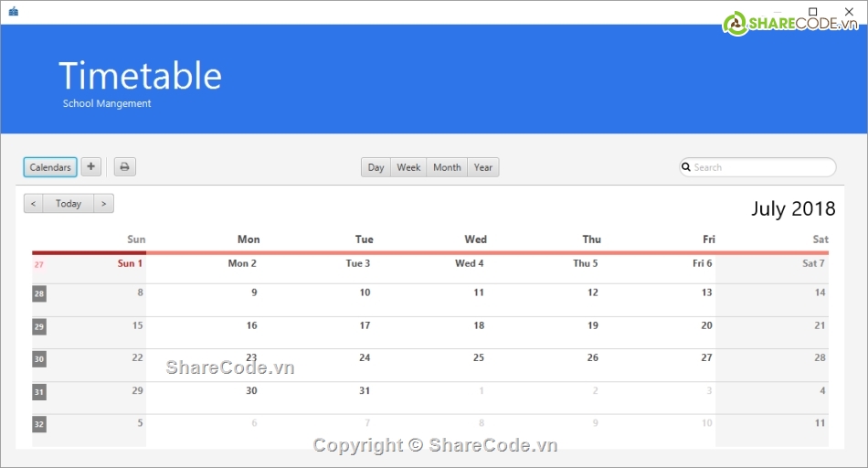868x468 pixels.
Task: Toggle the Calendars panel button
Action: pyautogui.click(x=50, y=167)
